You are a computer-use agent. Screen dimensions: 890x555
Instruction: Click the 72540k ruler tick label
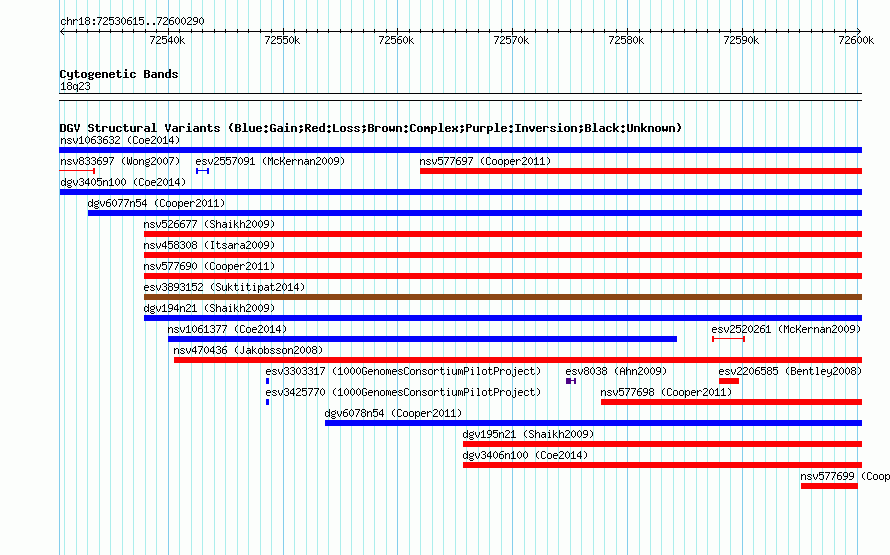167,40
